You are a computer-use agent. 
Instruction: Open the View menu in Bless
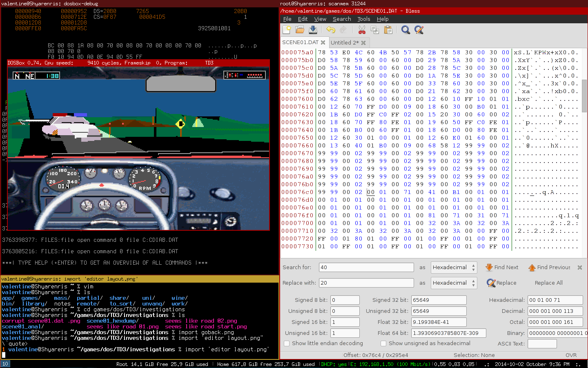point(320,19)
